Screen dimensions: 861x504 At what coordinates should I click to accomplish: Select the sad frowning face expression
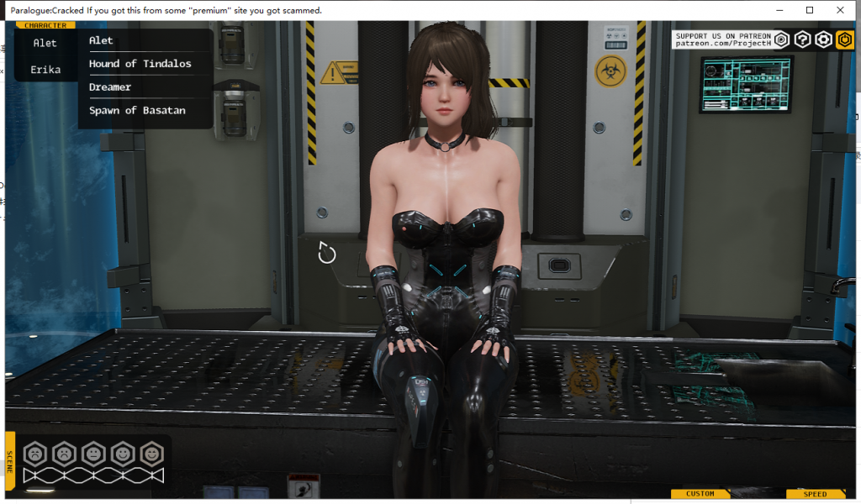tap(64, 454)
